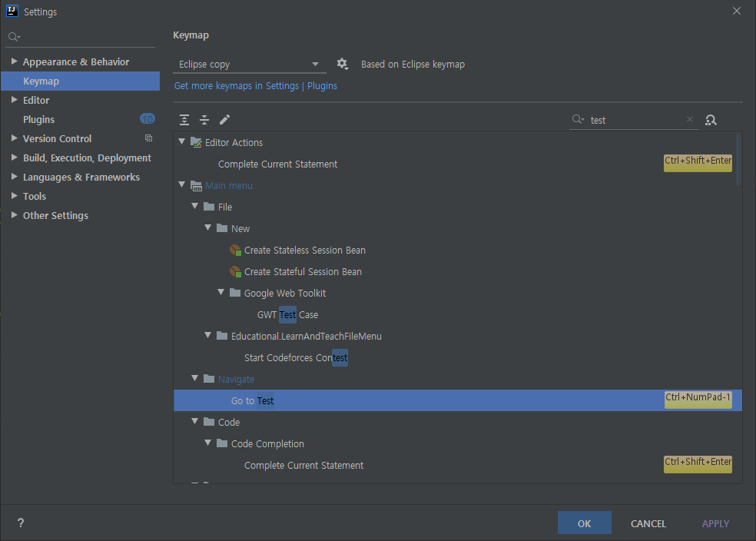756x541 pixels.
Task: Select Start Codeforces Contest action
Action: coord(296,358)
